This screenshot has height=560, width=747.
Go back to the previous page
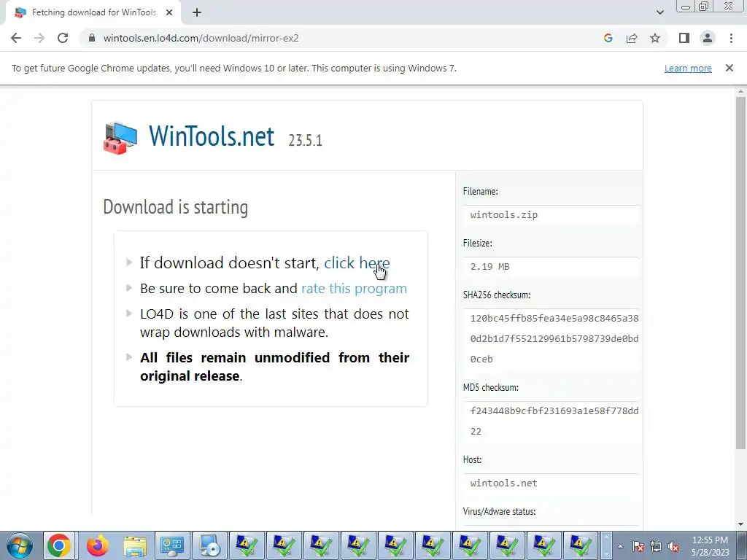pos(16,38)
